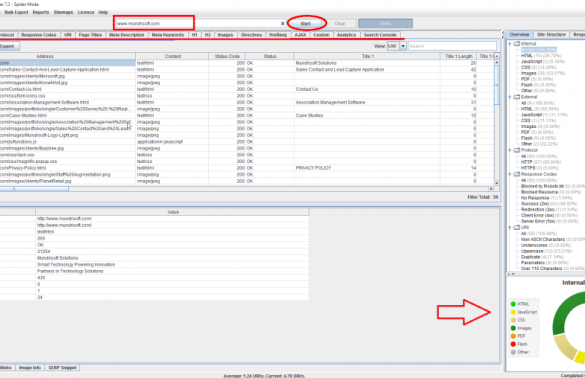This screenshot has height=378, width=585.
Task: Sort by the Status Code column header
Action: click(227, 56)
